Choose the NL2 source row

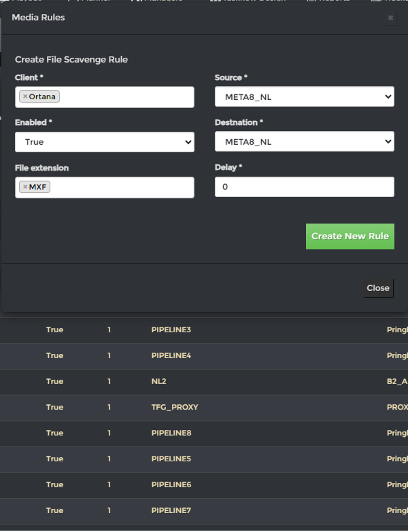159,382
